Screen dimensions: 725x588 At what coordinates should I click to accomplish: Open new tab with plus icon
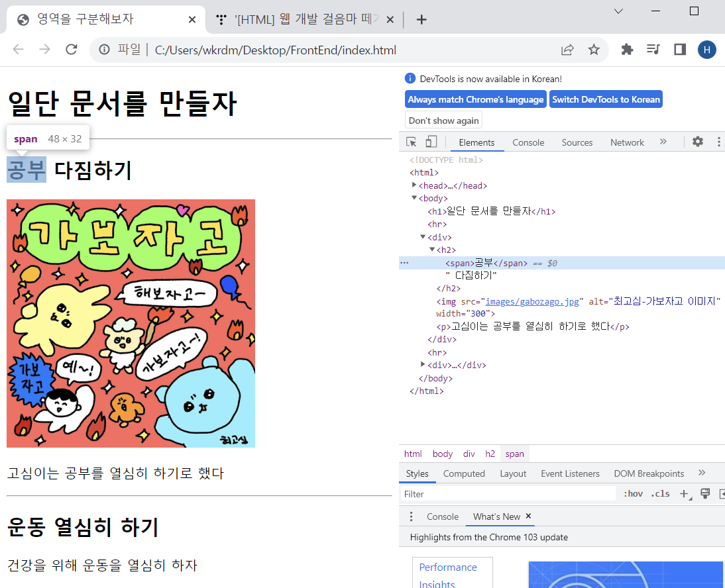tap(421, 19)
